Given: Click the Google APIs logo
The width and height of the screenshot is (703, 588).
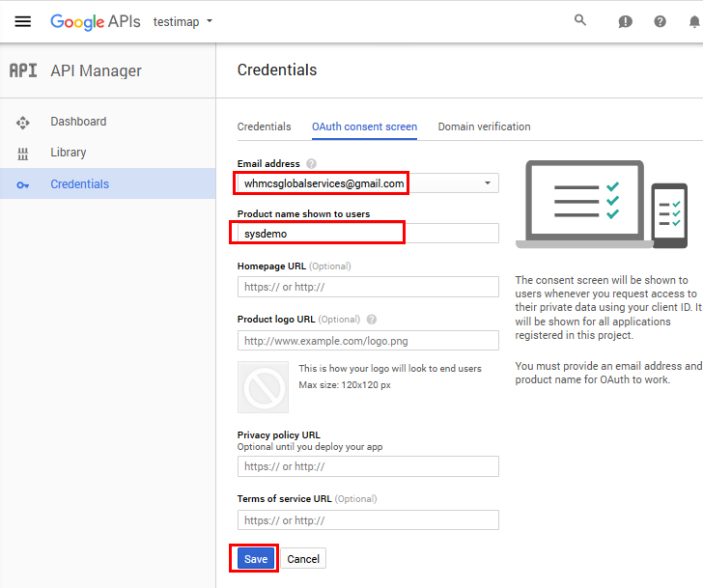Looking at the screenshot, I should pos(96,21).
